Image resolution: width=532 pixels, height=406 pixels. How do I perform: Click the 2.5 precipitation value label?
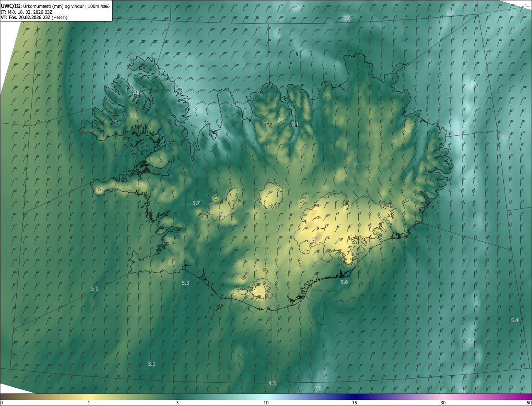point(281,120)
